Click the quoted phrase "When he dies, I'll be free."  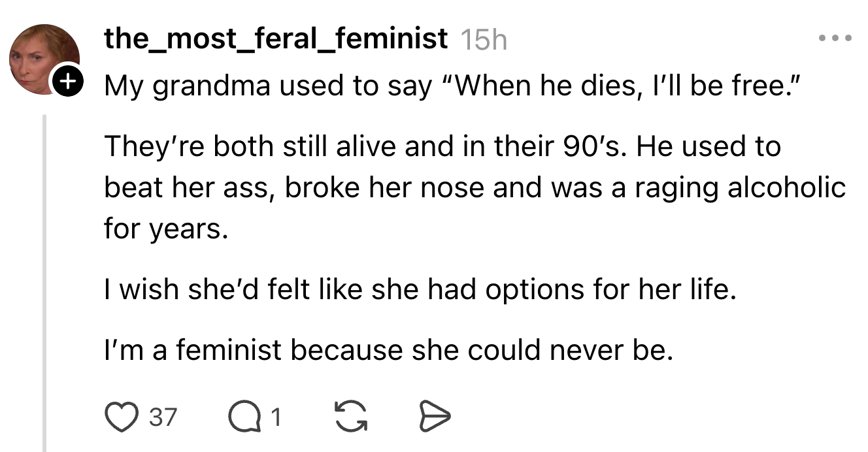tap(621, 86)
